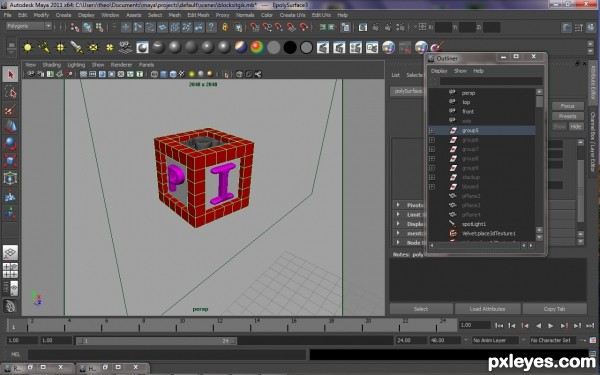The width and height of the screenshot is (600, 375).
Task: Open viewport Shading menu
Action: click(x=52, y=65)
